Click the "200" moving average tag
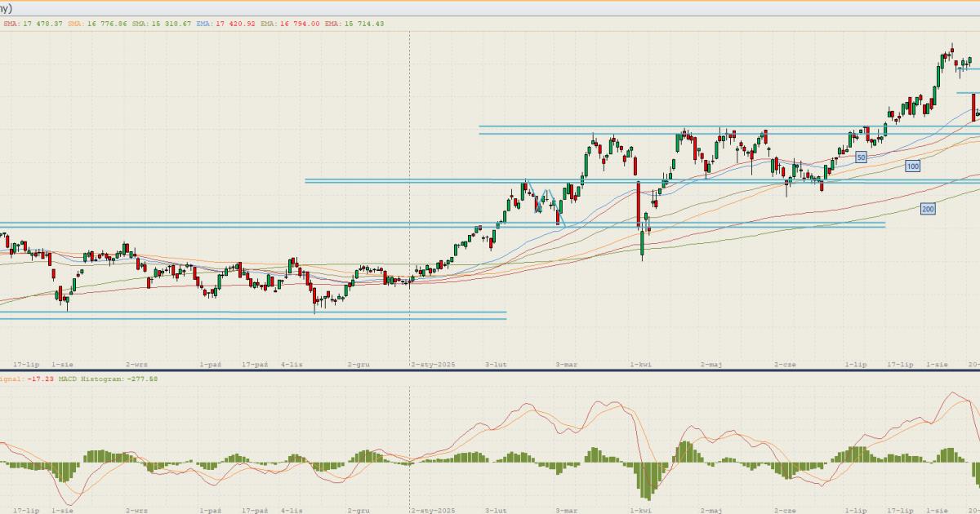This screenshot has height=514, width=980. (x=928, y=209)
